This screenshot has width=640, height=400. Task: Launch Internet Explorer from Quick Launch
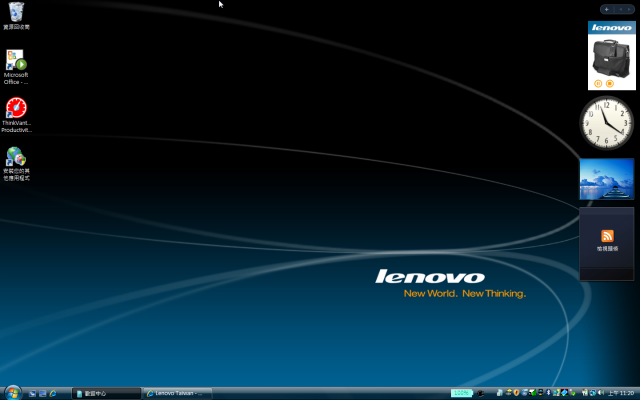point(53,393)
